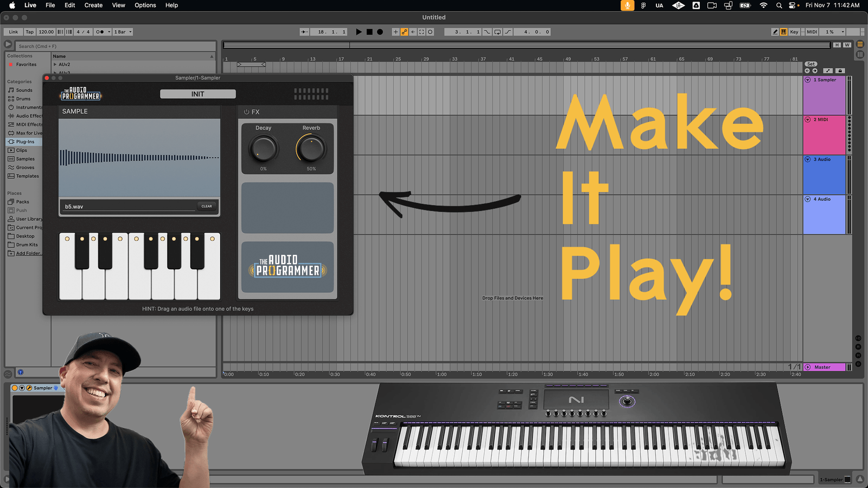Toggle Key mapping mode

[793, 31]
